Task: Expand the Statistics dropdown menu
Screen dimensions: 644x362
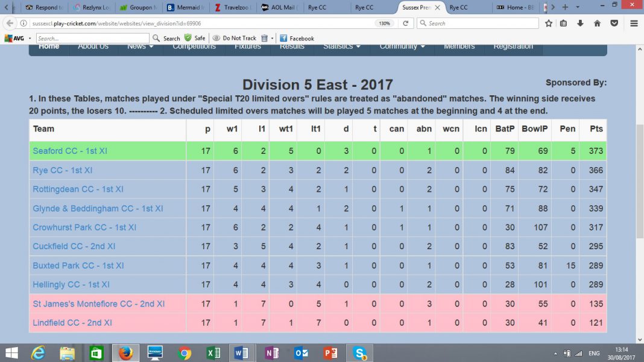Action: 341,46
